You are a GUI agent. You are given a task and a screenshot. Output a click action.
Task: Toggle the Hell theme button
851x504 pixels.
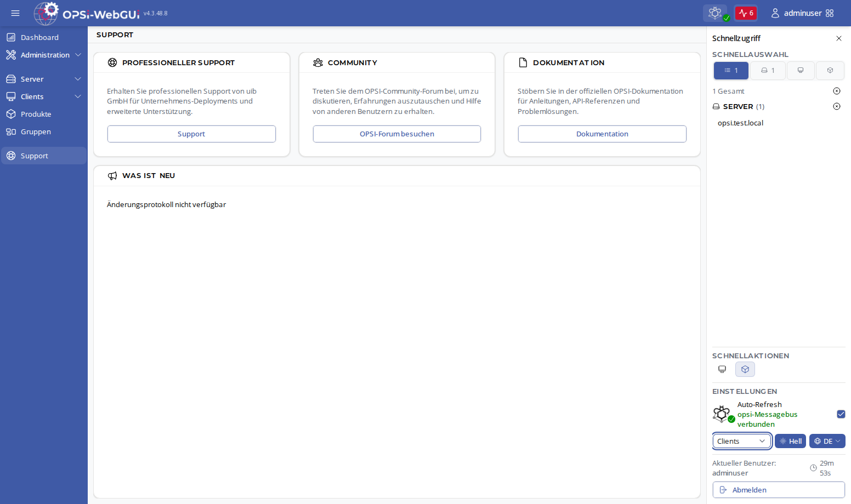point(790,441)
